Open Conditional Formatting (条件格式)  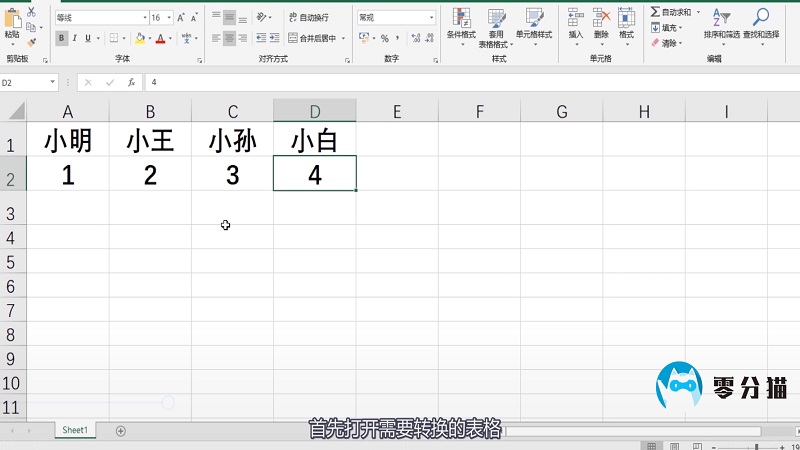point(461,24)
